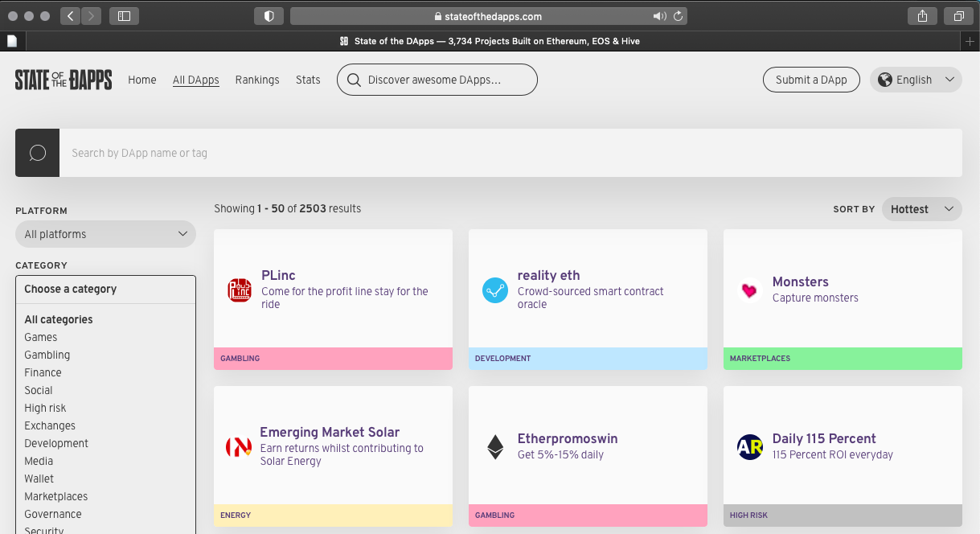Click the pinned tab page icon
This screenshot has width=980, height=534.
[12, 41]
